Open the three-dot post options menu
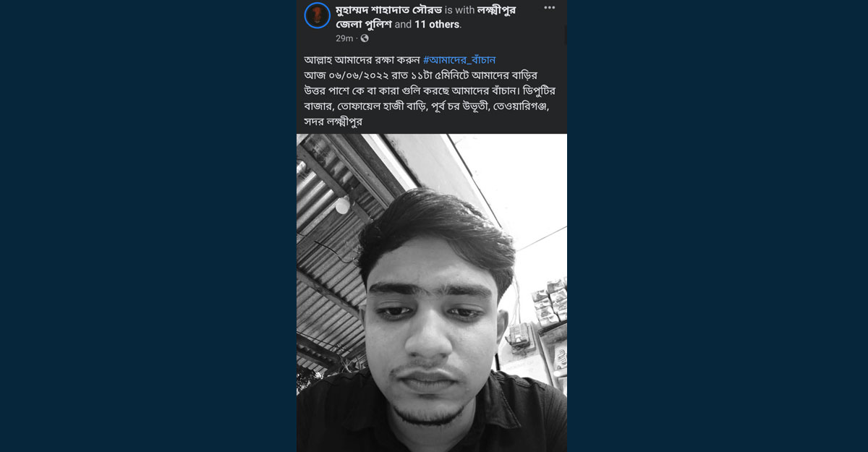The width and height of the screenshot is (868, 452). (x=550, y=8)
